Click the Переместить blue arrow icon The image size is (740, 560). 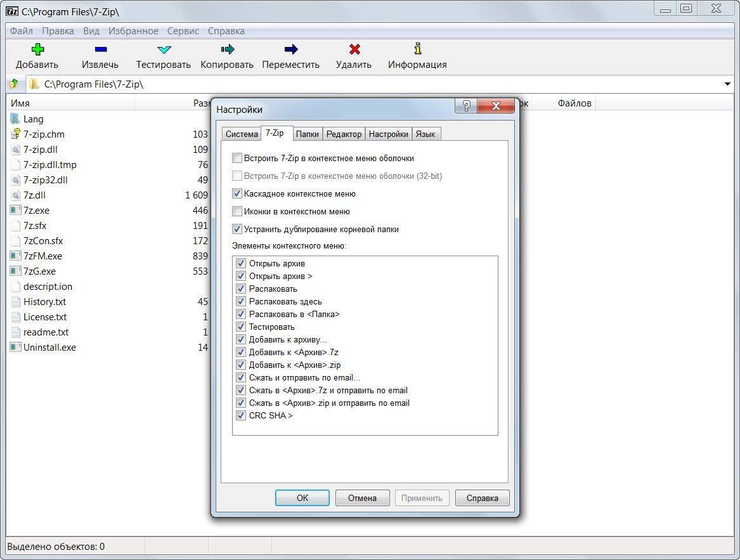[291, 49]
